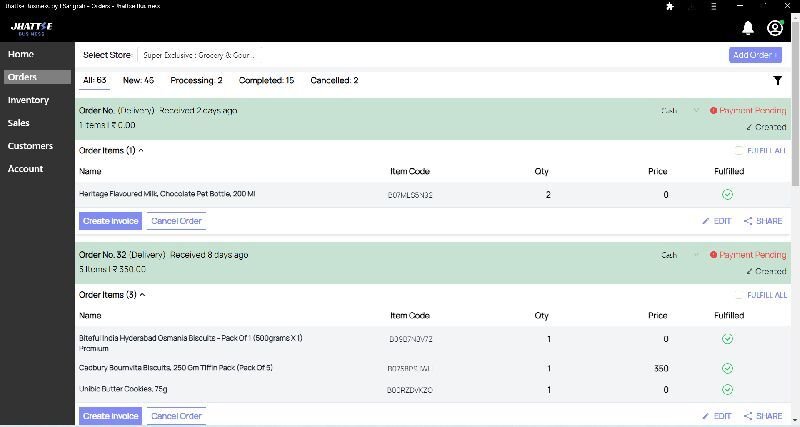Click the extension star icon in title bar
800x427 pixels.
point(669,6)
